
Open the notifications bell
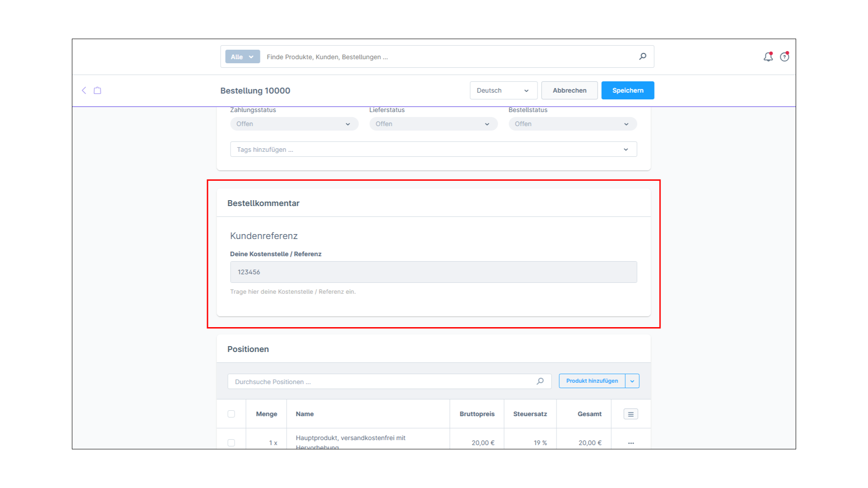tap(768, 57)
